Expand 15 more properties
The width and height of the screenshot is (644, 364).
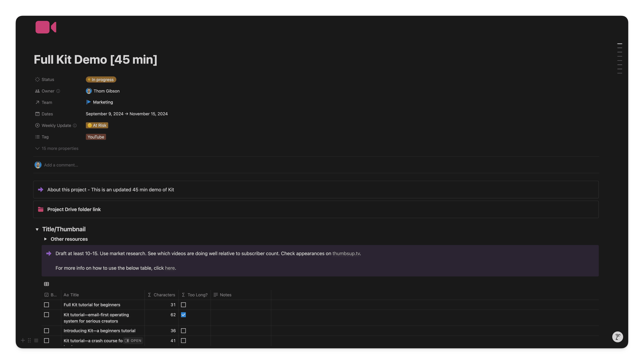click(57, 148)
